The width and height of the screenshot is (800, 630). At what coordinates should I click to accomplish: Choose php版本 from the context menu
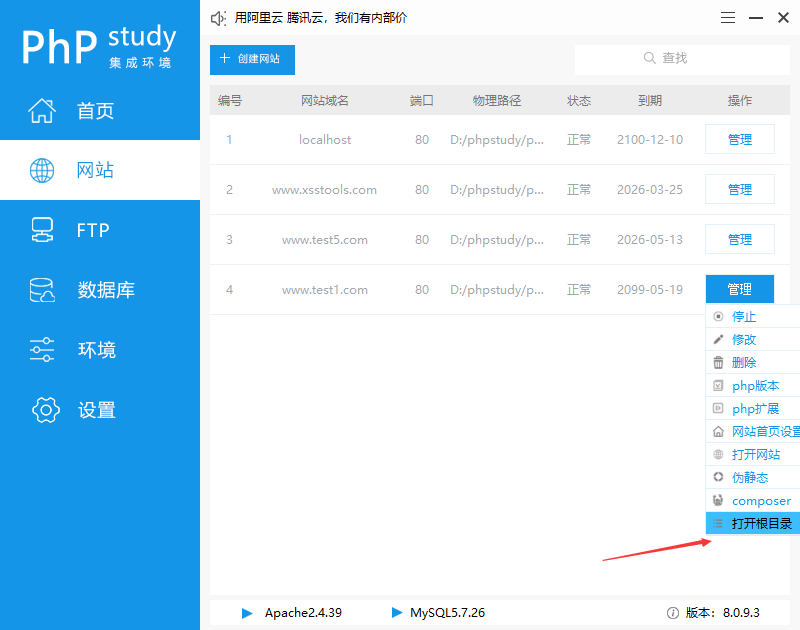click(x=757, y=385)
